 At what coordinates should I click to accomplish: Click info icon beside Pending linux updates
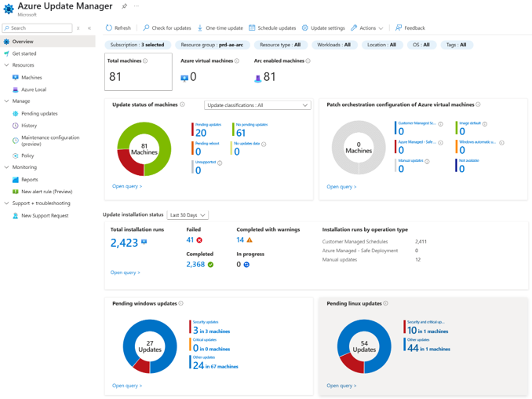coord(386,303)
